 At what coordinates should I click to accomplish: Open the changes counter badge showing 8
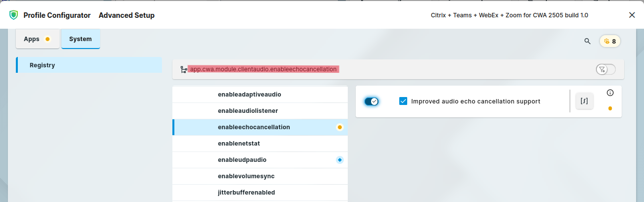pos(610,41)
